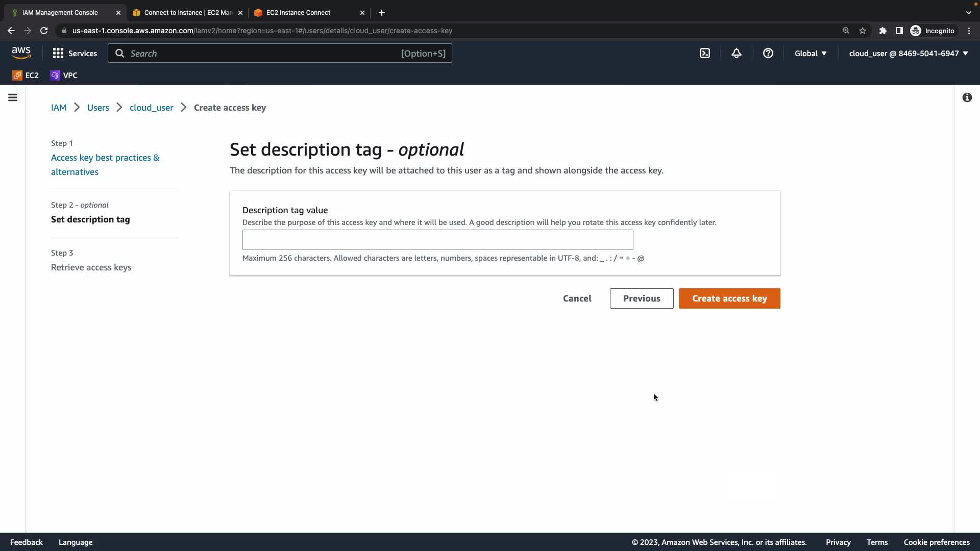980x551 pixels.
Task: Go back with the Previous button
Action: 641,298
